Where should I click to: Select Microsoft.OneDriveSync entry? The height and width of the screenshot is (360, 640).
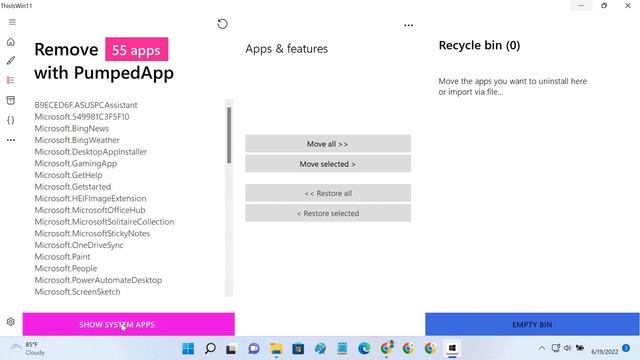coord(79,245)
